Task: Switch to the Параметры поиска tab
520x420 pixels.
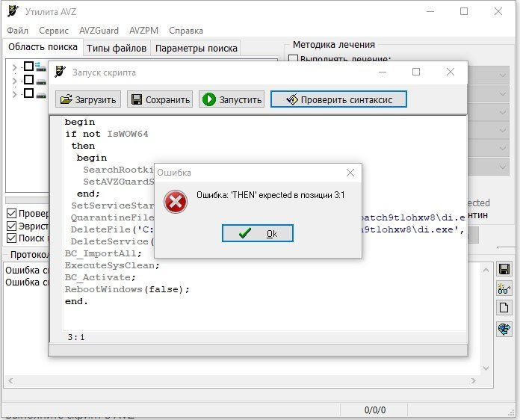Action: [196, 49]
